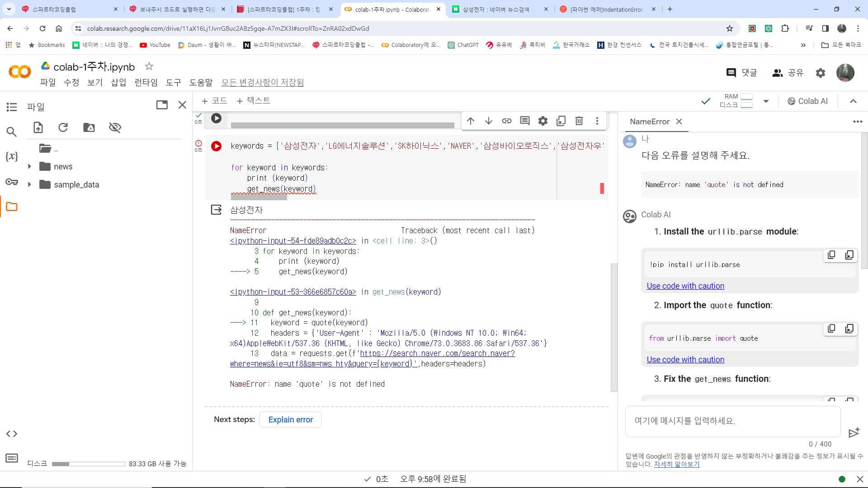
Task: Click the Explain error button
Action: tap(291, 420)
